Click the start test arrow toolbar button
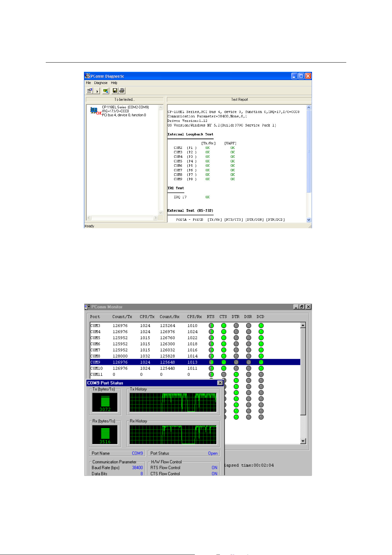The image size is (392, 555). tap(97, 91)
